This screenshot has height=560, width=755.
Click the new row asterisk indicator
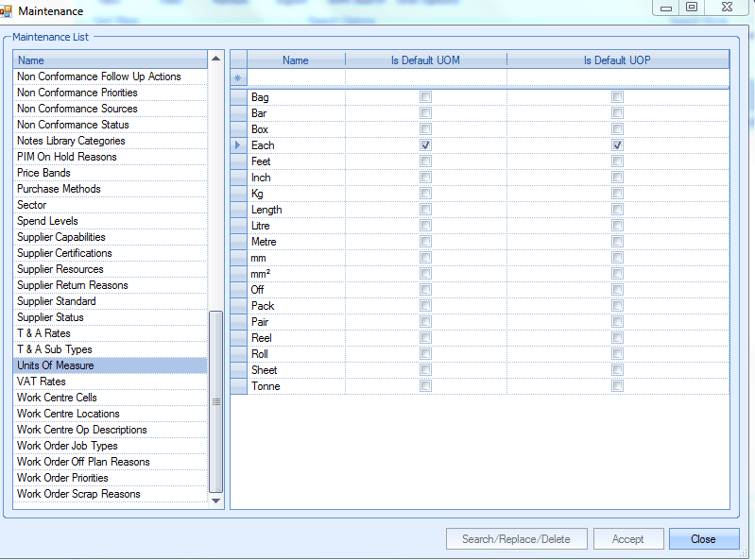(238, 77)
